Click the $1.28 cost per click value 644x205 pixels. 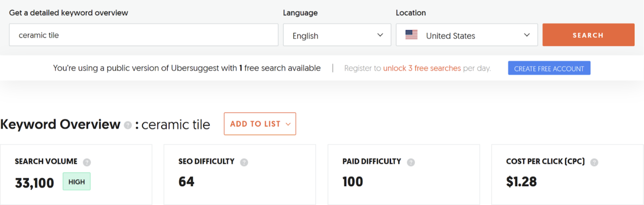tap(521, 182)
